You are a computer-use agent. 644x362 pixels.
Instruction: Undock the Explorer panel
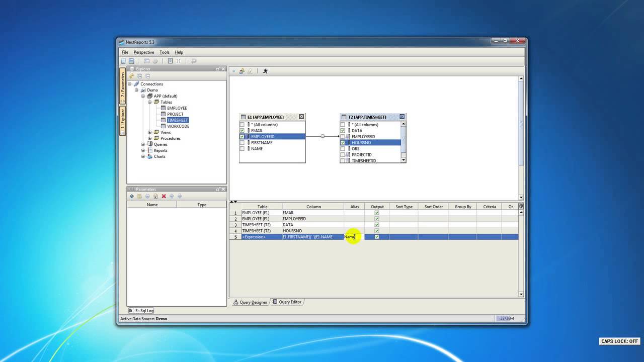[x=218, y=69]
